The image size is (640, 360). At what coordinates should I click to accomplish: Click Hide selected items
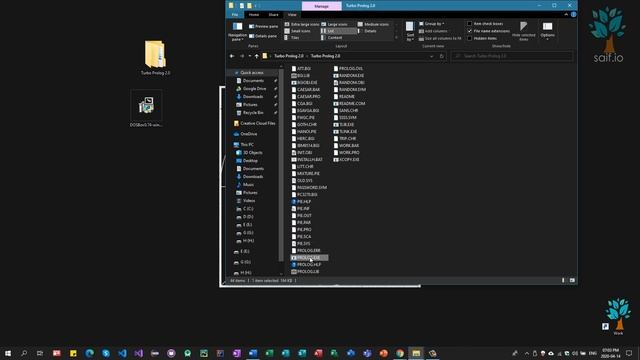point(524,31)
